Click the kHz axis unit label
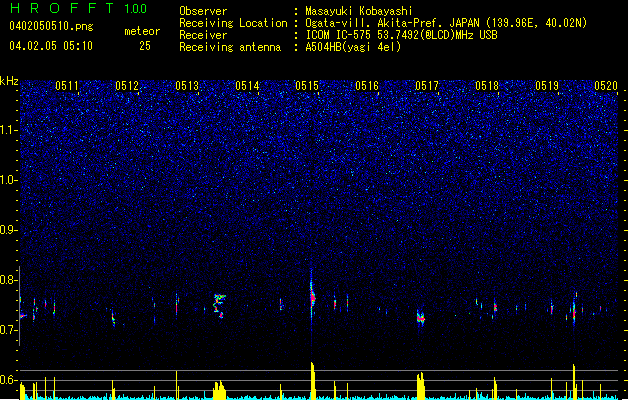Screen dimensions: 629x400 pyautogui.click(x=9, y=81)
